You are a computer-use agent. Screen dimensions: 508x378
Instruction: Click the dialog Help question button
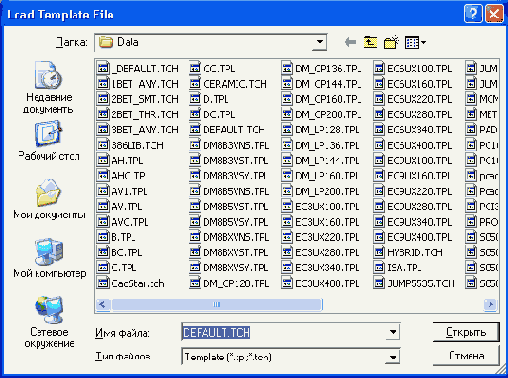click(473, 14)
